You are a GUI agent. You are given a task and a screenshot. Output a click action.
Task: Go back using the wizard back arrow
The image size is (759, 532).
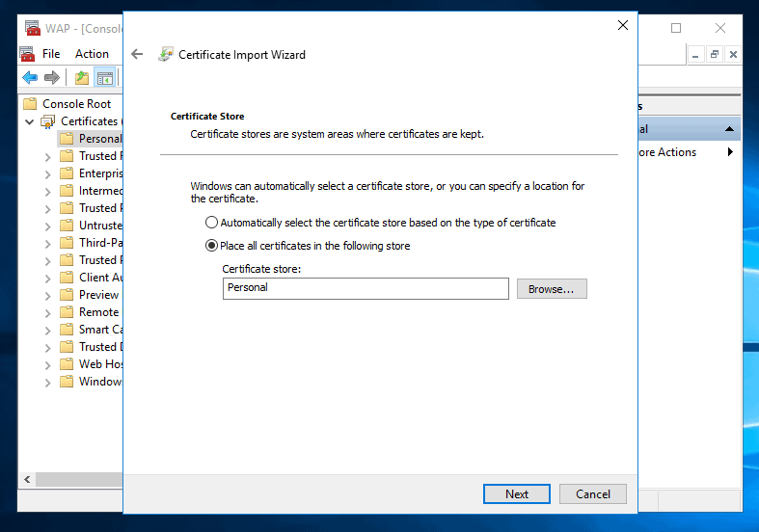[x=137, y=54]
